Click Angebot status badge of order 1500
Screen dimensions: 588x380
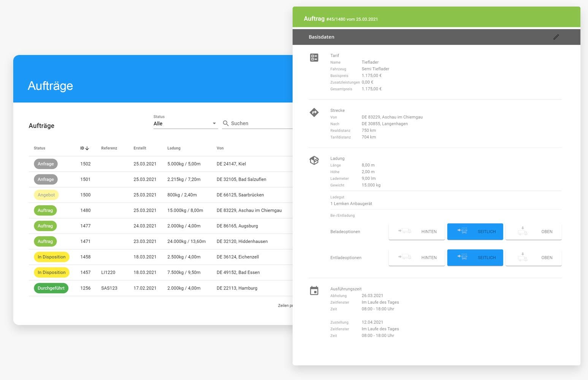pyautogui.click(x=46, y=195)
